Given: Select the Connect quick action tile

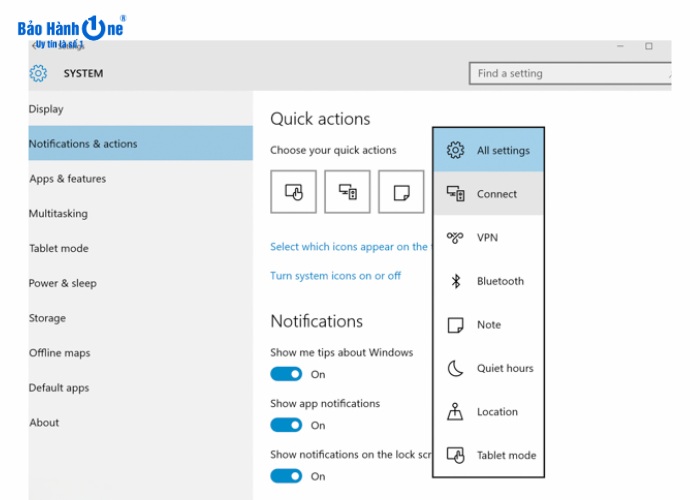Looking at the screenshot, I should (x=347, y=192).
